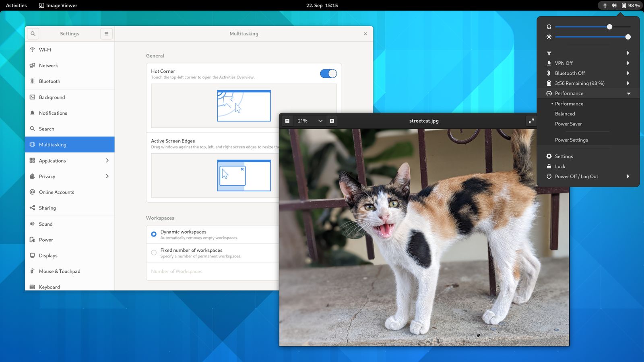
Task: Open the search in Settings
Action: 33,34
